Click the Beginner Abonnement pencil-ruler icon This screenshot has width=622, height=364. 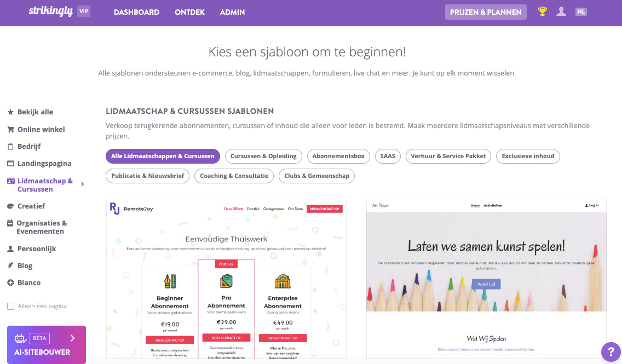click(170, 281)
